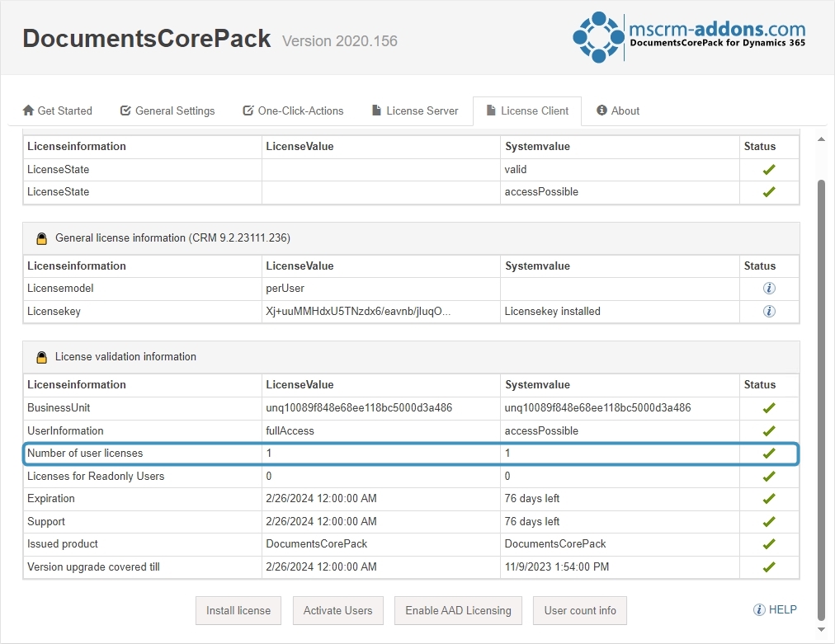Click the License Server document icon

pyautogui.click(x=376, y=110)
